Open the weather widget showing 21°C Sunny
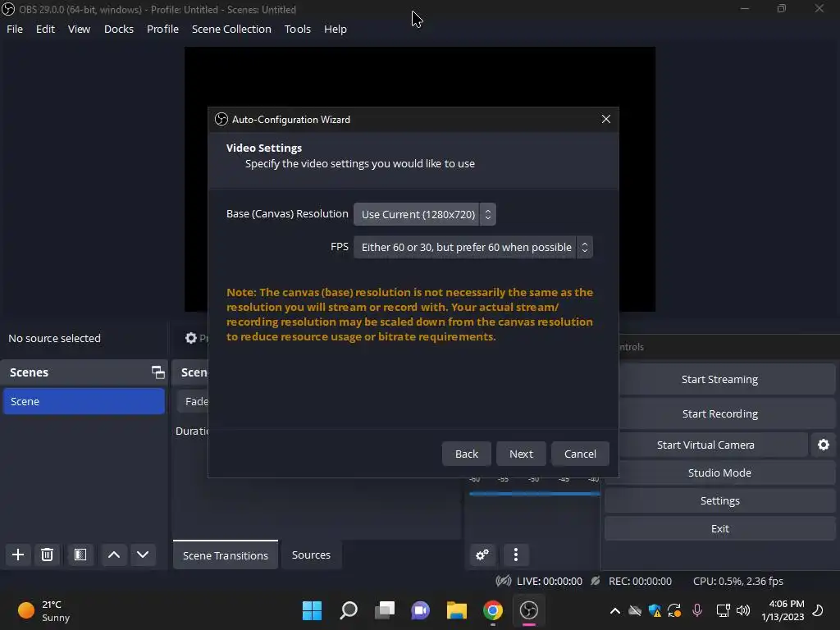840x630 pixels. point(44,610)
